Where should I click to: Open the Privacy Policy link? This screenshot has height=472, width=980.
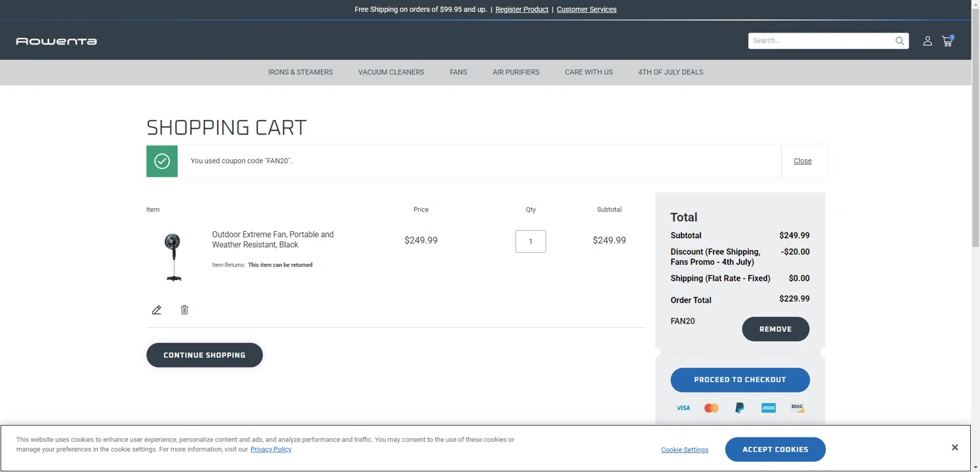click(271, 450)
